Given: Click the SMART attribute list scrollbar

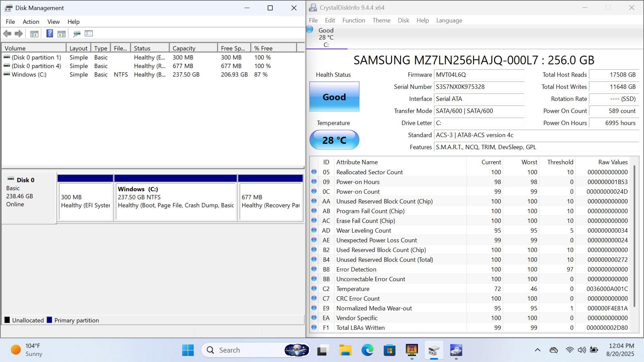Looking at the screenshot, I should coord(634,235).
